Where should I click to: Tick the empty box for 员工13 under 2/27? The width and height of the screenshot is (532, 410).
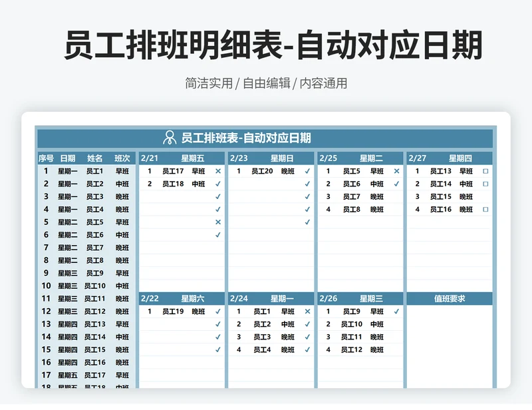click(x=485, y=171)
